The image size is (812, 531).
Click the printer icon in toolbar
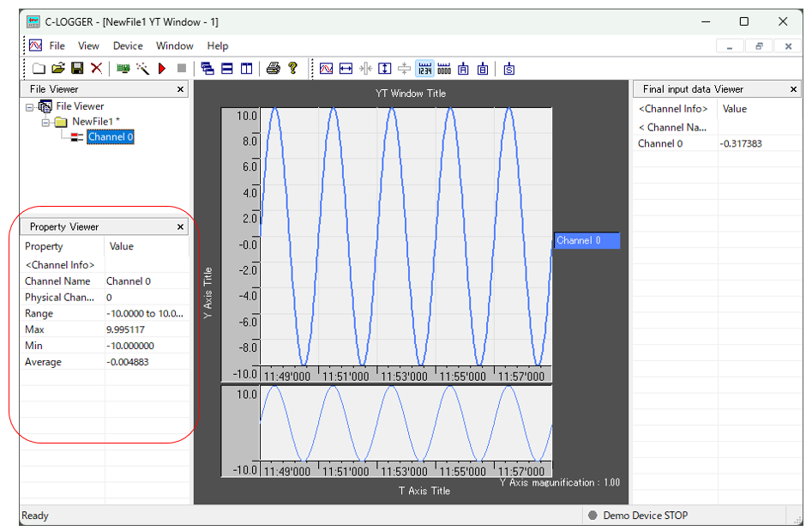273,69
